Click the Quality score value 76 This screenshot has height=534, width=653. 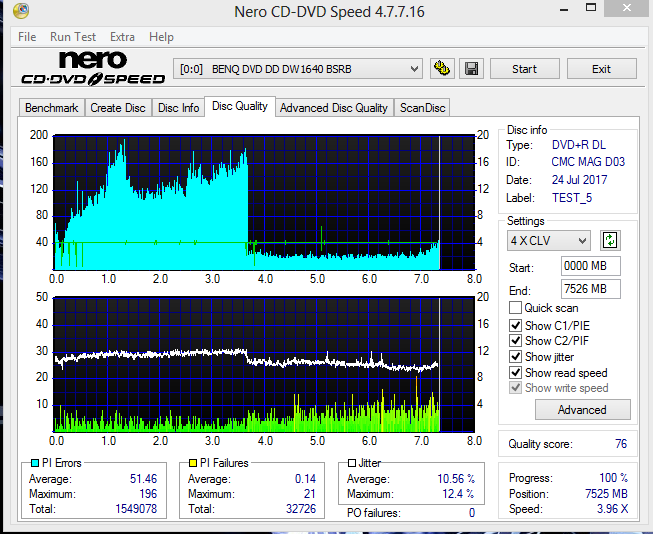pos(621,444)
